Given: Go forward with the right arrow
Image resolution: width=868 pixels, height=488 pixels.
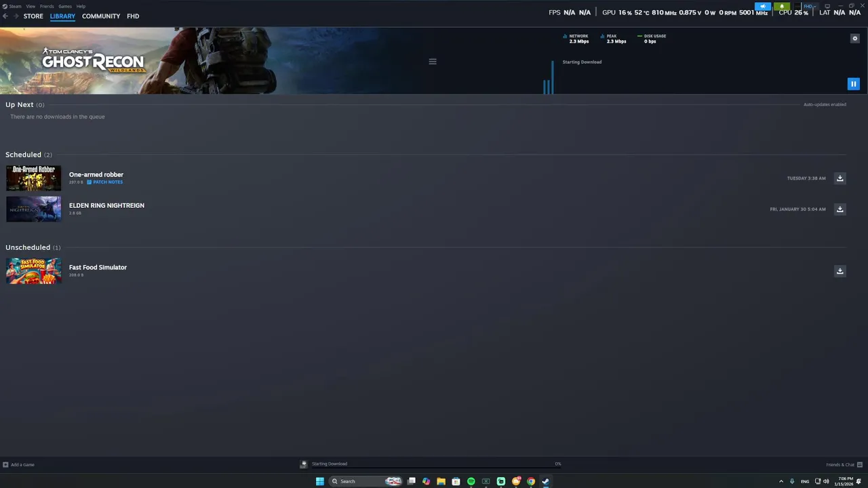Looking at the screenshot, I should [16, 16].
